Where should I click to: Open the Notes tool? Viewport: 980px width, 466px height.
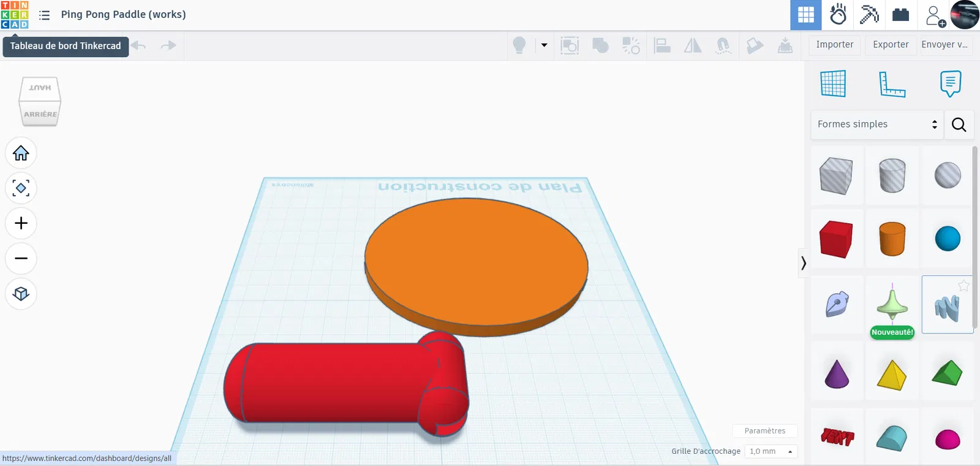951,84
